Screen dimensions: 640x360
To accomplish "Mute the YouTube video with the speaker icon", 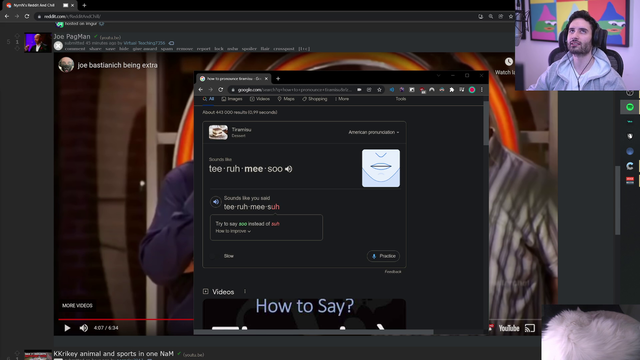I will point(84,328).
